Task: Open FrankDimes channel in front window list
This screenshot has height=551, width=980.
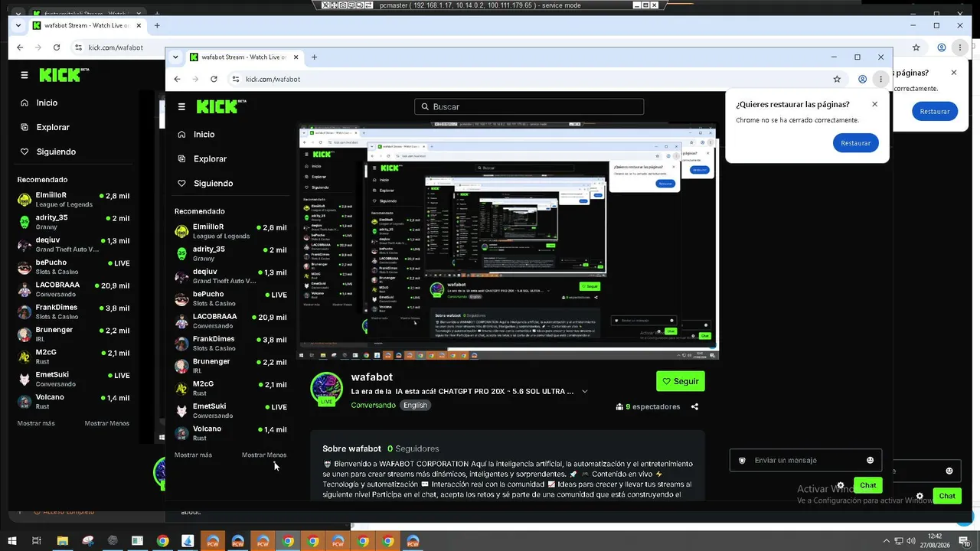Action: (x=230, y=344)
